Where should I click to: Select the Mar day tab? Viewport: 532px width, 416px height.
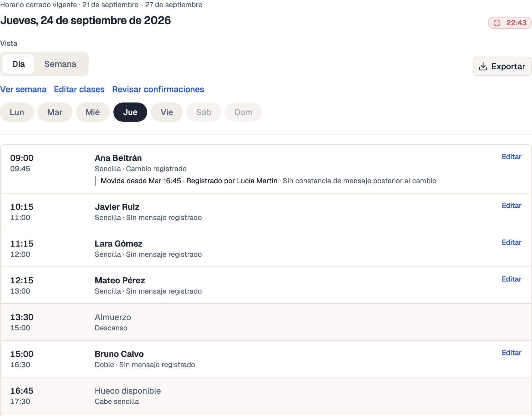(55, 112)
